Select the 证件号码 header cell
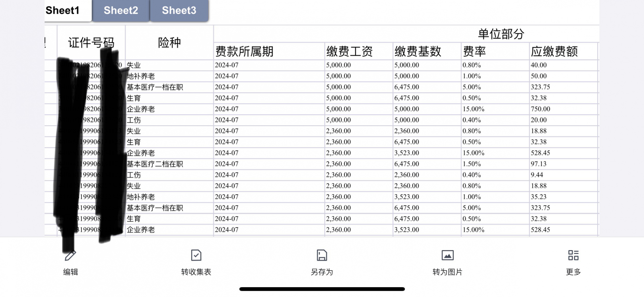The width and height of the screenshot is (644, 297). click(91, 43)
